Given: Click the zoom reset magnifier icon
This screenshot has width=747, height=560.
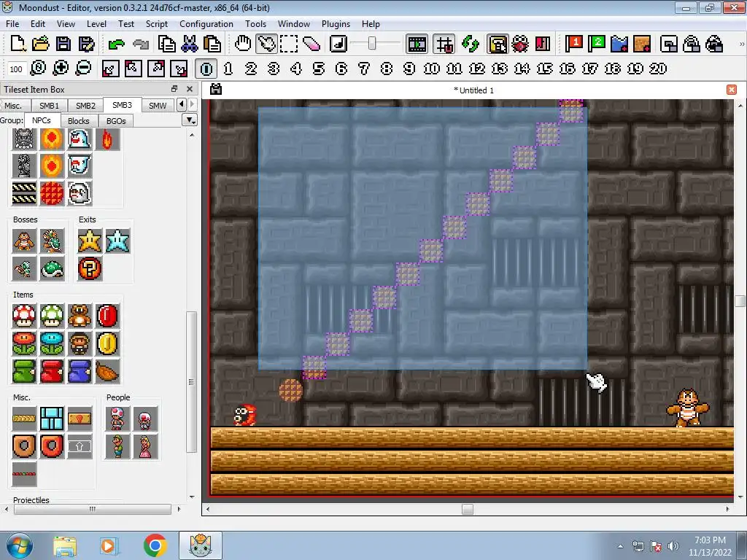Looking at the screenshot, I should pyautogui.click(x=38, y=68).
